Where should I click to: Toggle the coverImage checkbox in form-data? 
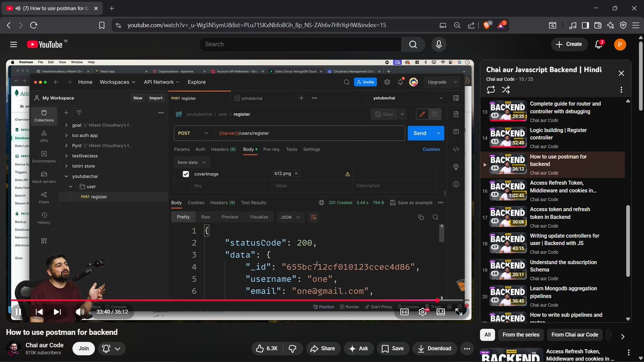point(186,174)
